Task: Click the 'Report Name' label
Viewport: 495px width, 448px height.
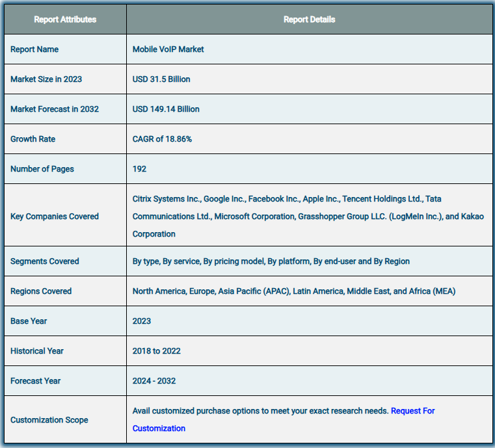Action: pyautogui.click(x=34, y=49)
